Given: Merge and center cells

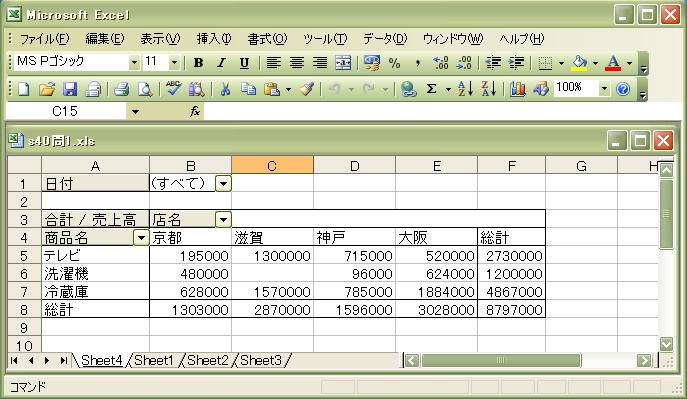Looking at the screenshot, I should 343,63.
